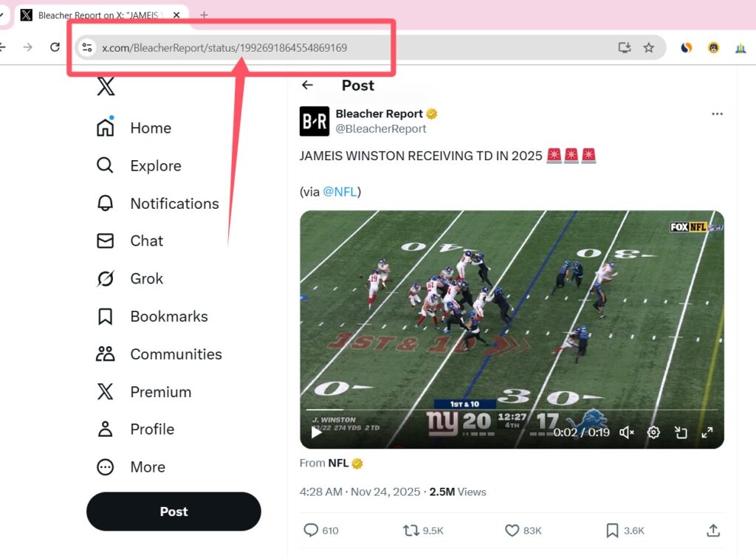The width and height of the screenshot is (756, 558).
Task: Open the post's three-dot options menu
Action: pos(717,114)
